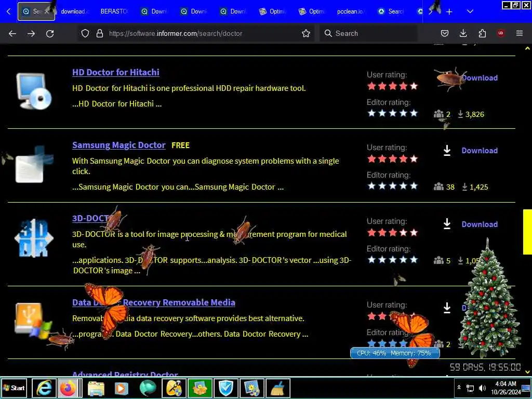Click Download link for 3D-DOCTOR
The height and width of the screenshot is (399, 532).
pos(480,224)
